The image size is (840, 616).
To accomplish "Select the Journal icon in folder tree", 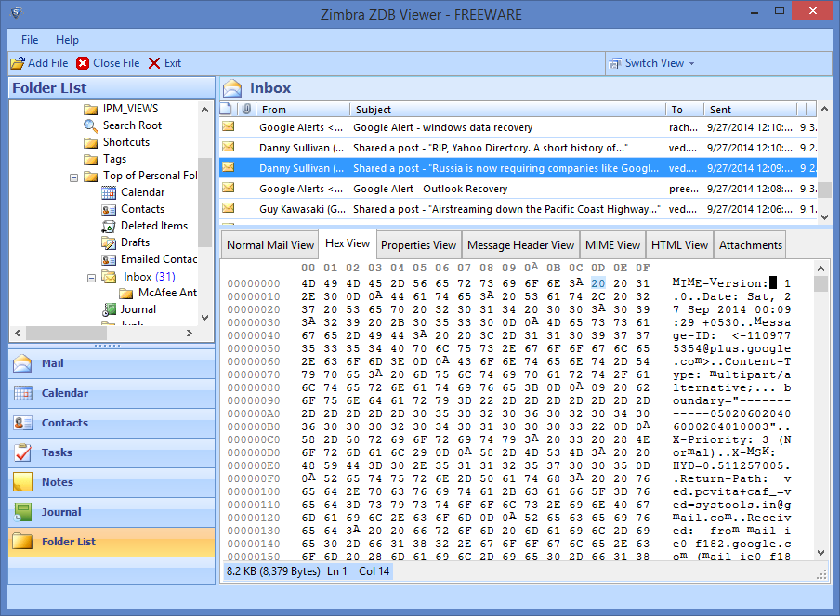I will tap(109, 309).
